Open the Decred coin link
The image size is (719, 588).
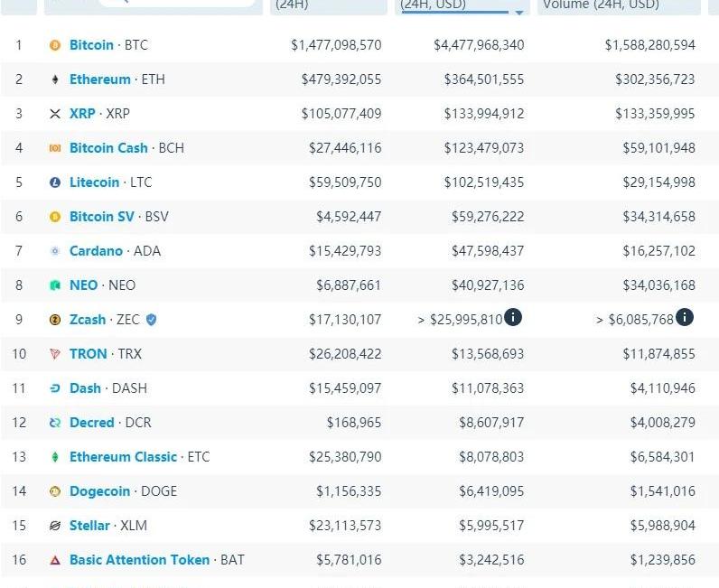tap(92, 423)
